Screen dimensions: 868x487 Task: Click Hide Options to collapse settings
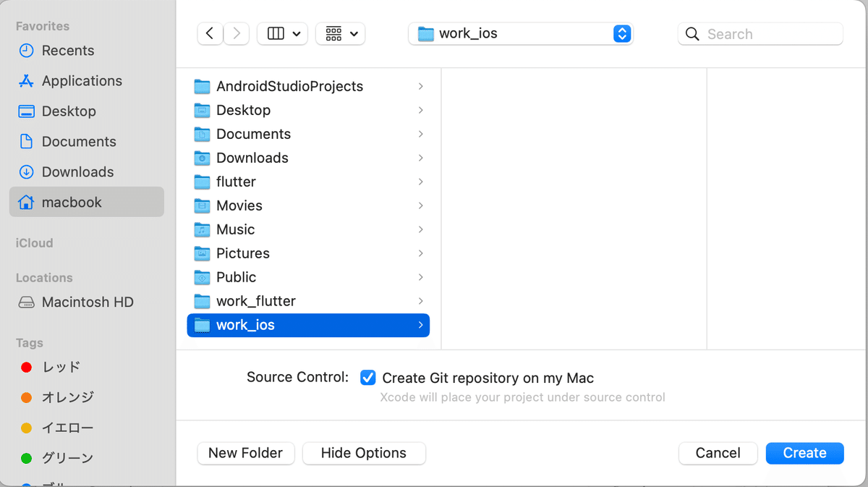[364, 453]
